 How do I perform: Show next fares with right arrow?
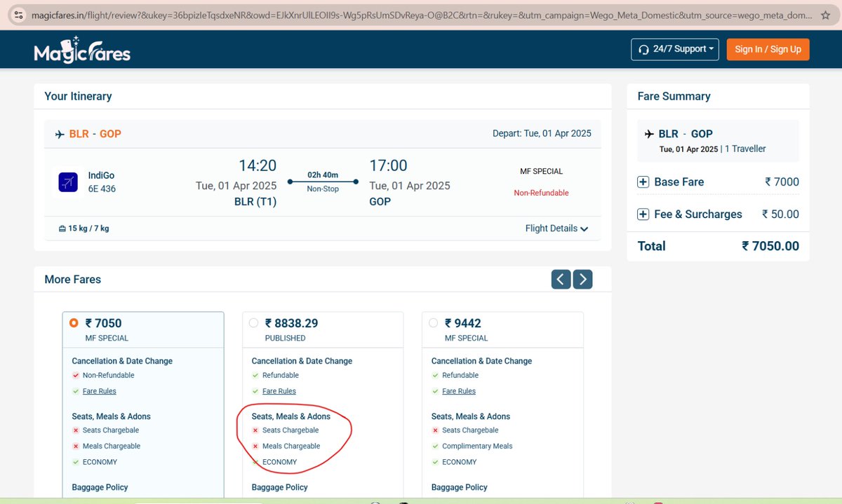tap(582, 279)
